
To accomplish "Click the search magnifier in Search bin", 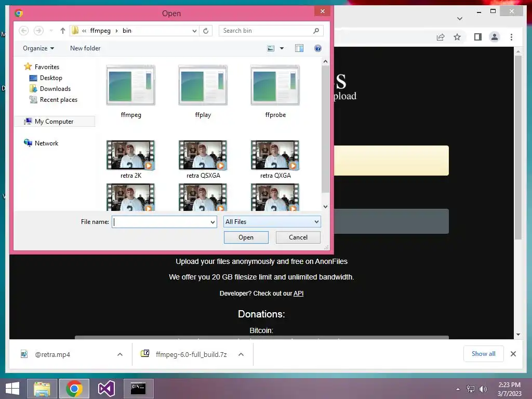I will (316, 31).
